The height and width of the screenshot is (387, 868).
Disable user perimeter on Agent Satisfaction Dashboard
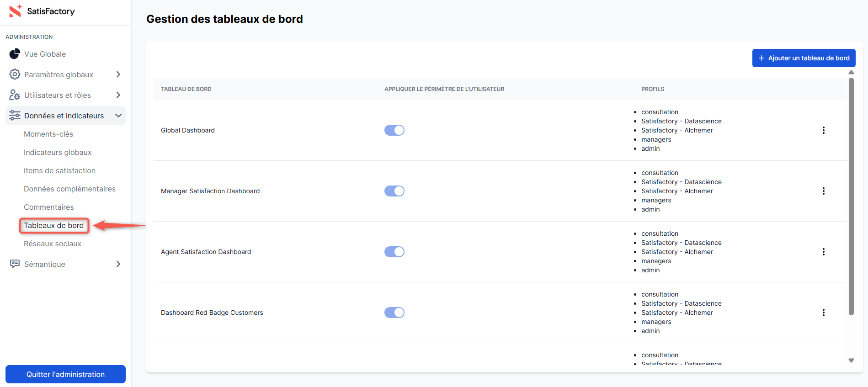394,252
